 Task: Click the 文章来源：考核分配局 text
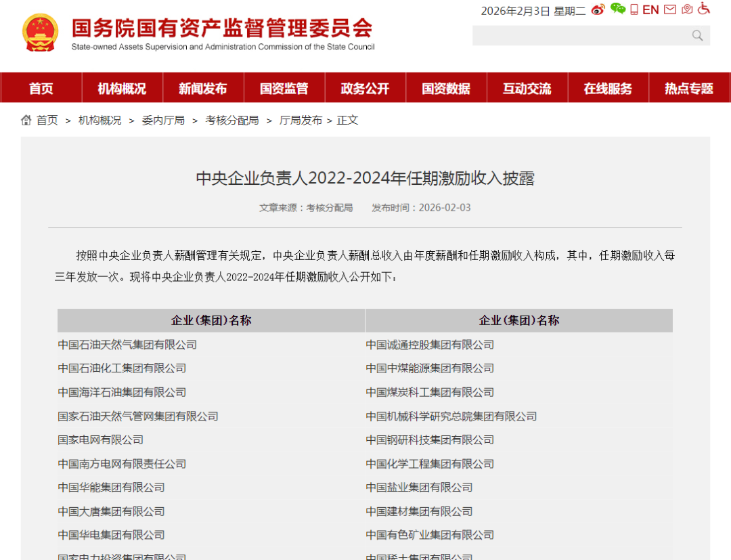tap(306, 207)
